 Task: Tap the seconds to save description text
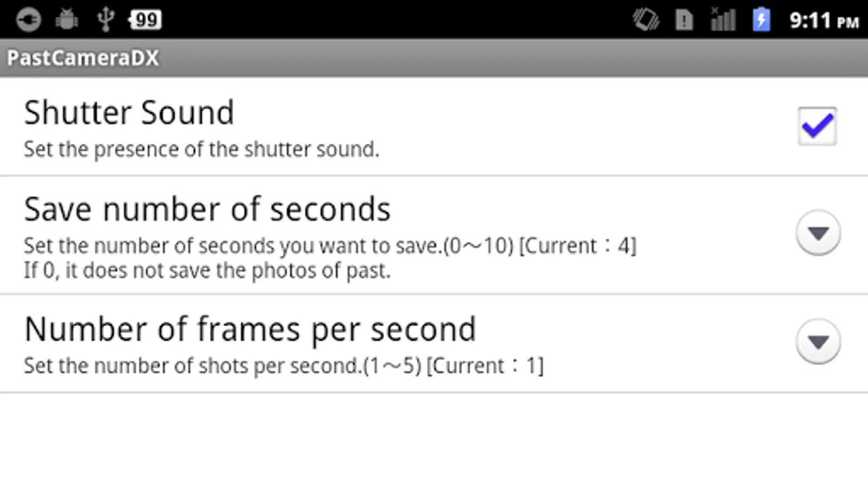pos(330,246)
